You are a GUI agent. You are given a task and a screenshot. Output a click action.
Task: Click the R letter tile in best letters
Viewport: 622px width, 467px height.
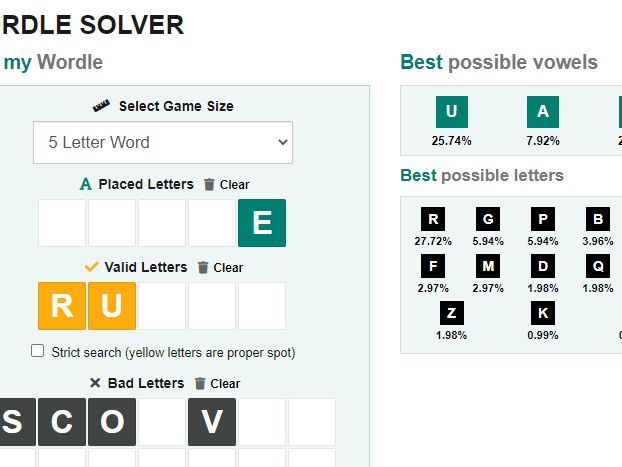[x=433, y=219]
